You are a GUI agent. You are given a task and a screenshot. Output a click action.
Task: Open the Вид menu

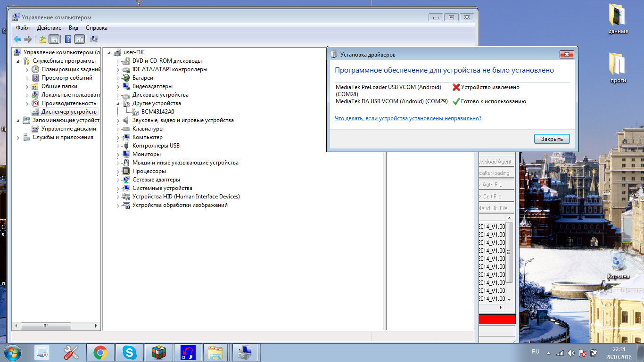click(x=74, y=28)
